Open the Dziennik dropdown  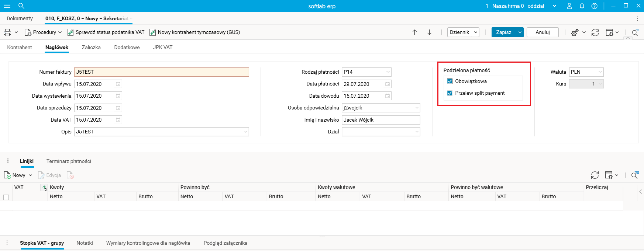point(463,32)
